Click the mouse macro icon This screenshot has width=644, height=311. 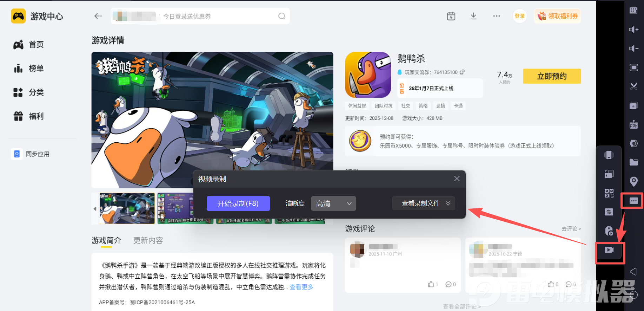pos(609,231)
